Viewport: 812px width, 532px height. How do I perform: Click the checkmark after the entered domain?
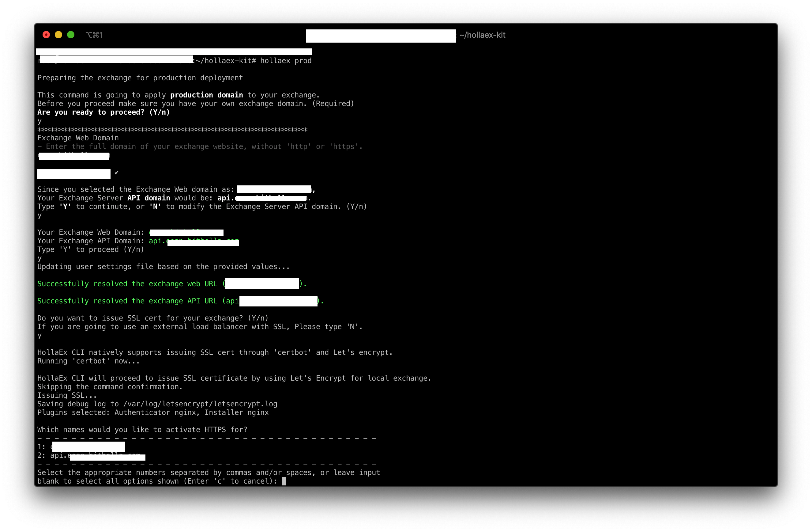117,173
